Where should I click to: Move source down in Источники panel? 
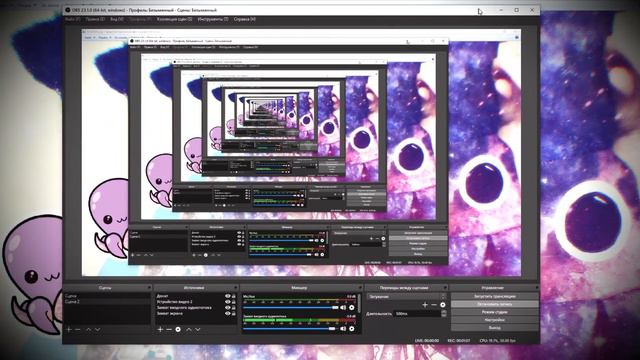[198, 329]
